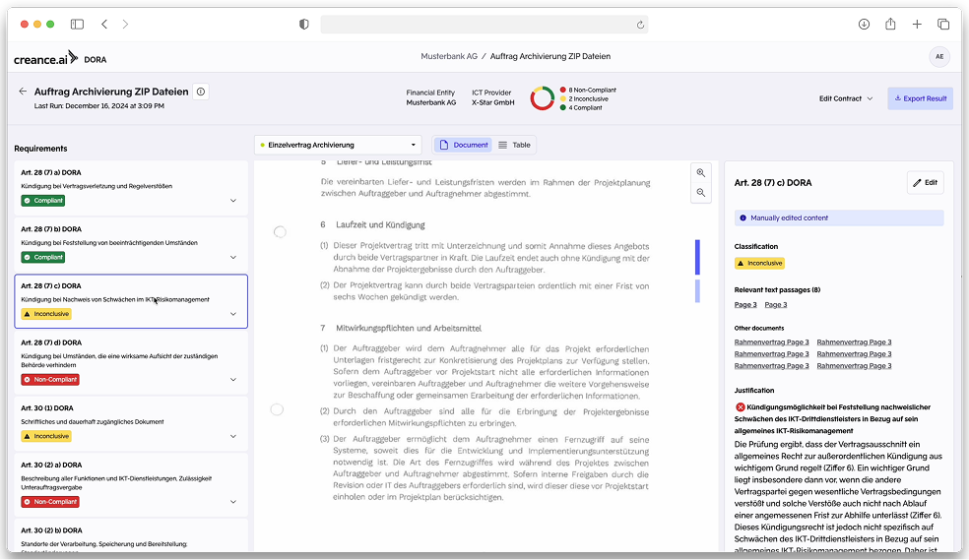The height and width of the screenshot is (560, 969).
Task: Click the 4 Compliant legend entry
Action: [x=581, y=107]
